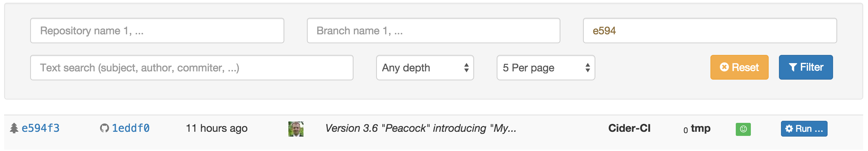868x151 pixels.
Task: Click the circled x icon on Reset
Action: [x=724, y=67]
